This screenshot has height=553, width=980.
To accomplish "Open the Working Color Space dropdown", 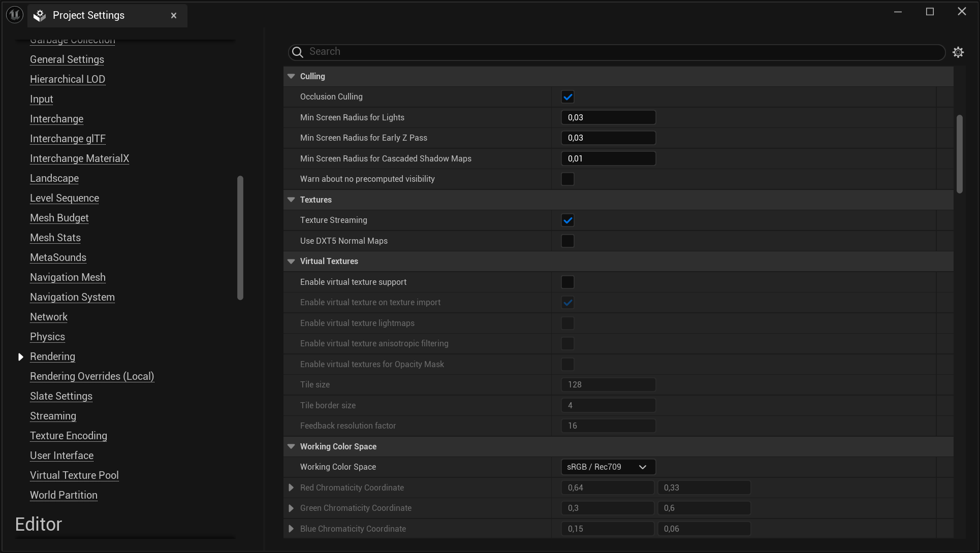I will point(608,467).
